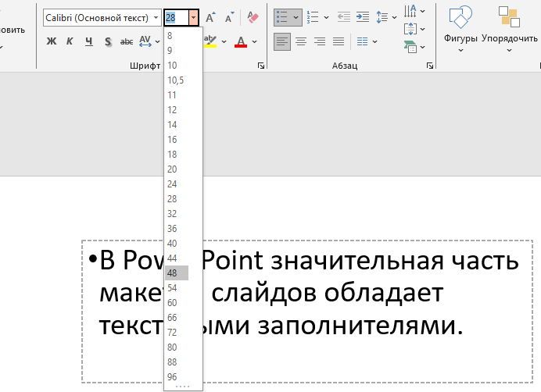Click the line spacing icon
The width and height of the screenshot is (541, 392).
[382, 17]
